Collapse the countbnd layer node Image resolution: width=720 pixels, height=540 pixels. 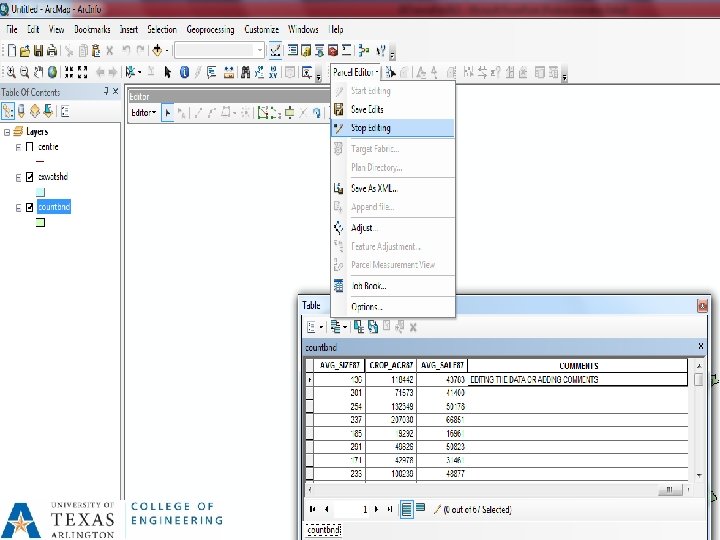tap(18, 208)
